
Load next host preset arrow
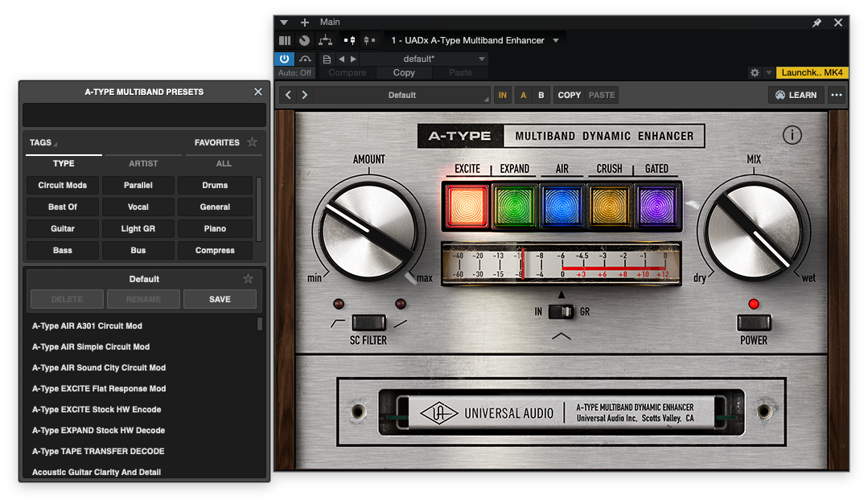coord(354,59)
